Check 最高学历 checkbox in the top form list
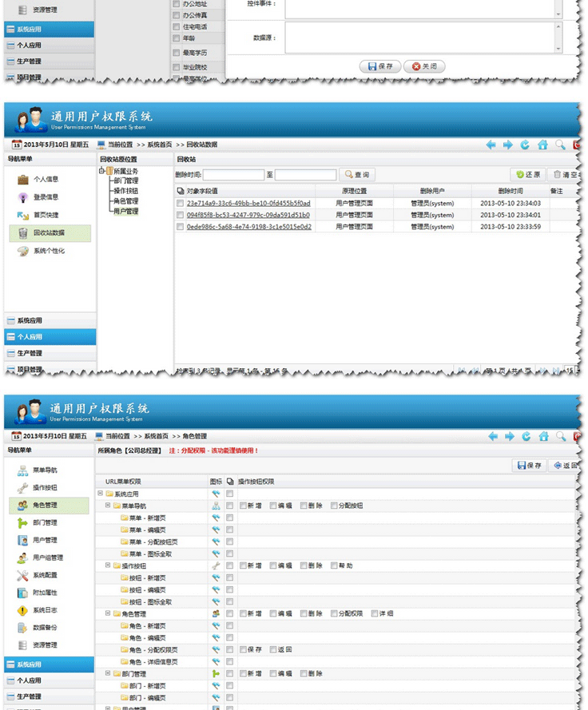Screen dimensions: 588x710 (177, 53)
